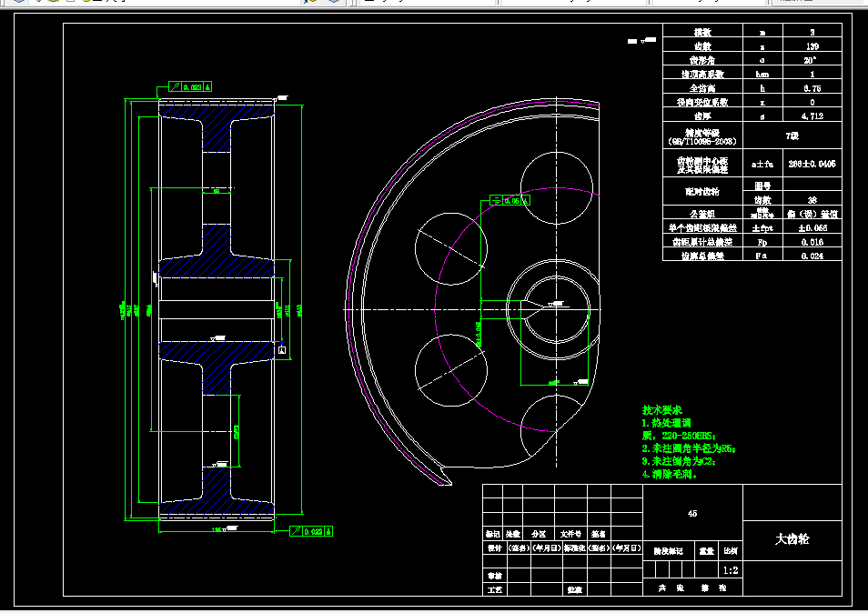Select the runout tolerance frame 0.022 at bottom

(311, 531)
